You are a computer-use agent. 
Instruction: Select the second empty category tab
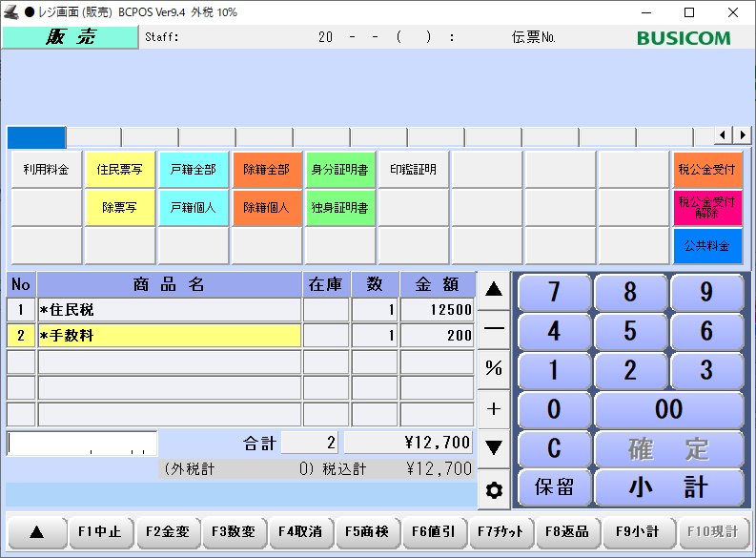click(x=93, y=137)
